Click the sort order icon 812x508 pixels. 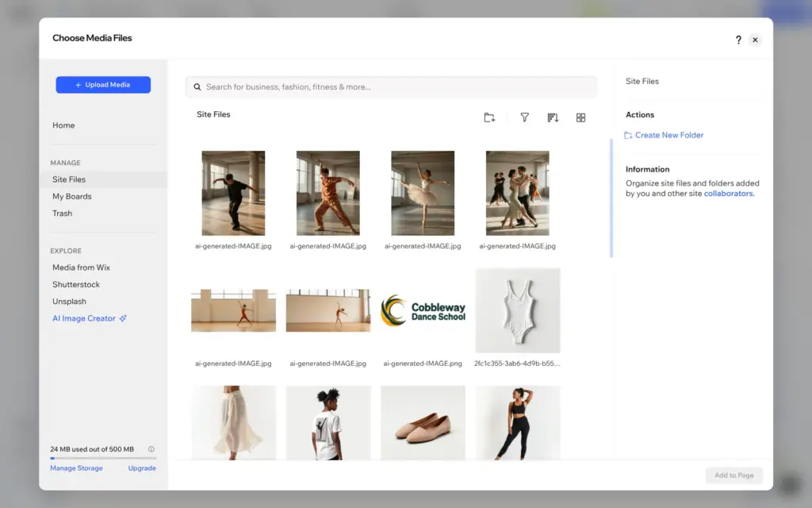[553, 117]
